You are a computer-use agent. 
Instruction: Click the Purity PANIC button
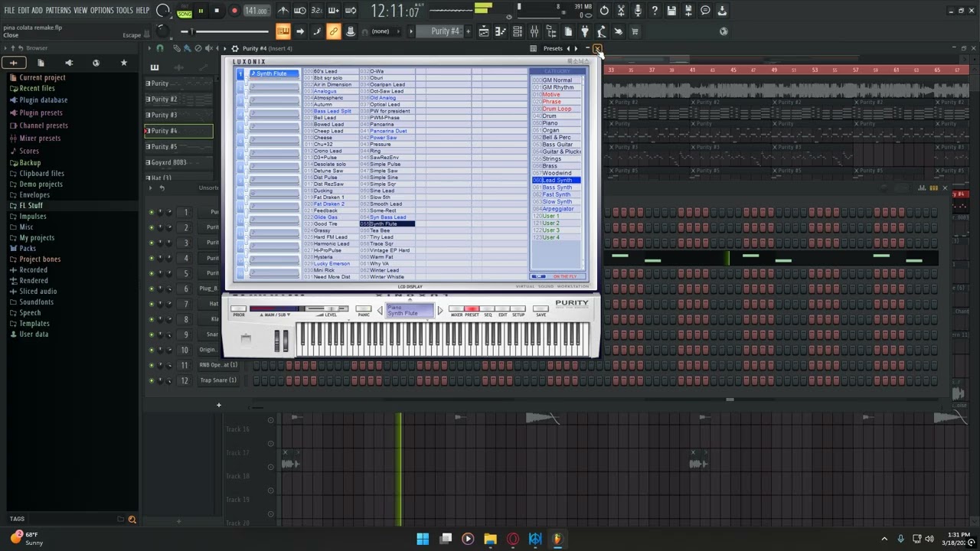[364, 310]
